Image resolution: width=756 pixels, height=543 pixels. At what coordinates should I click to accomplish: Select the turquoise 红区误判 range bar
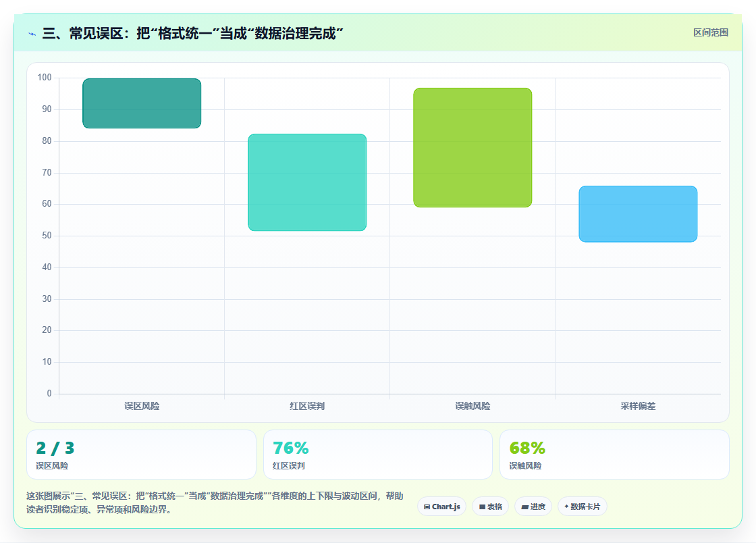coord(307,182)
